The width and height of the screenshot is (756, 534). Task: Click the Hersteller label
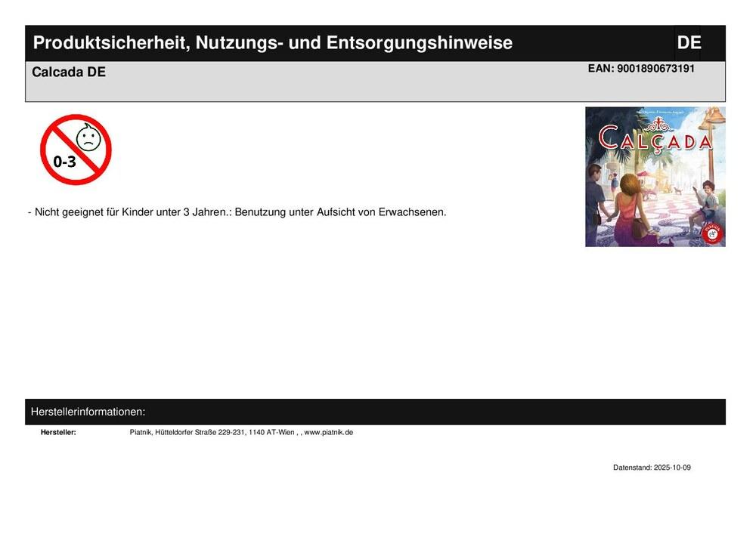58,432
